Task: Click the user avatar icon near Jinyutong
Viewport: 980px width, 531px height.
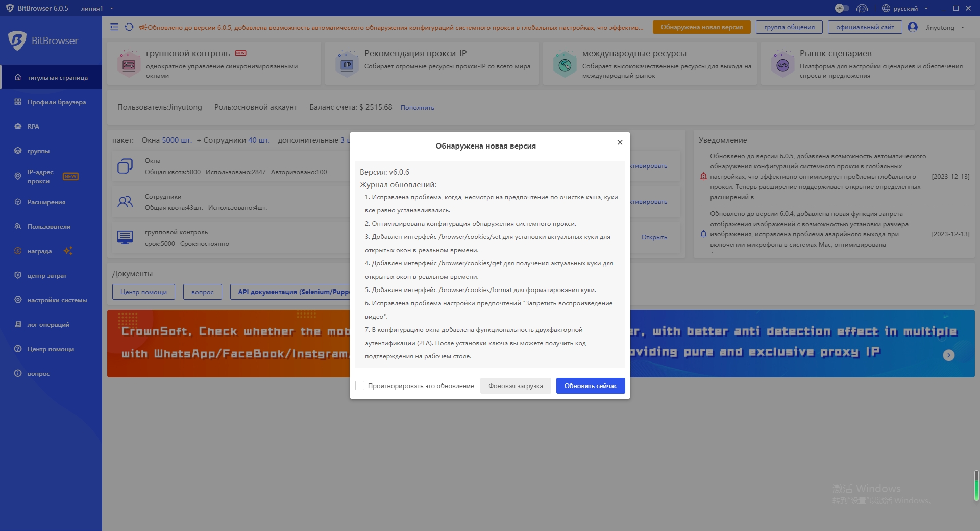Action: [913, 27]
